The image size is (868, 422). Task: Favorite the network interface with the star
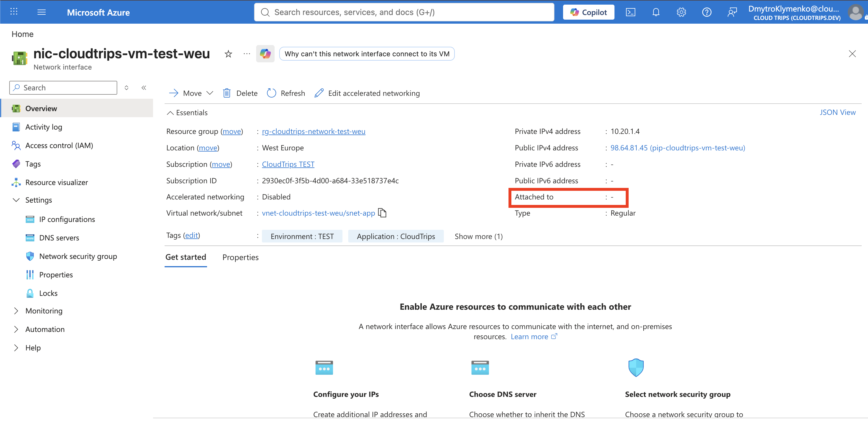click(x=228, y=54)
